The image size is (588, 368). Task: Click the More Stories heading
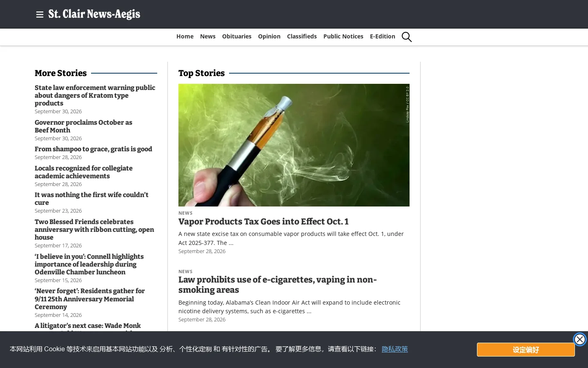coord(61,73)
